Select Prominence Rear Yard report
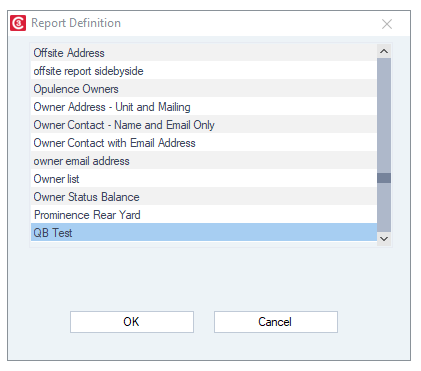Viewport: 421px width, 371px height. tap(204, 215)
